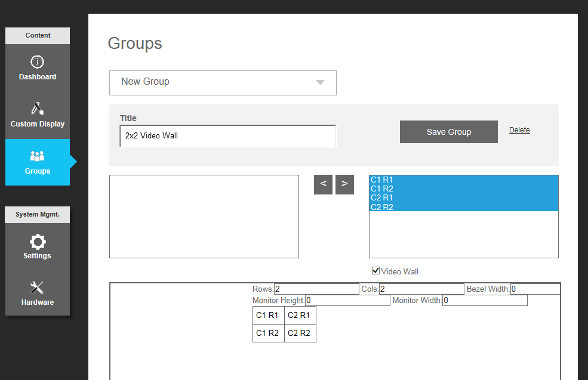Viewport: 588px width, 380px height.
Task: Open Settings via the gear icon
Action: point(37,241)
